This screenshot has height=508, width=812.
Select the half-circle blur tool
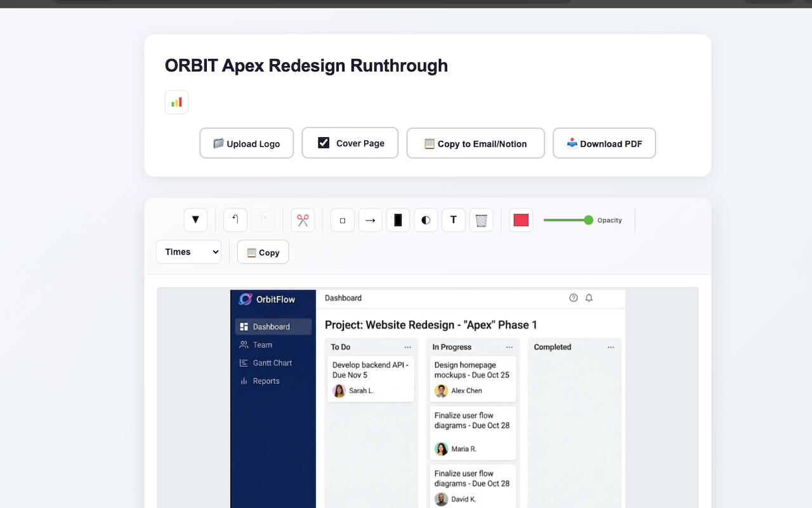[x=426, y=220]
